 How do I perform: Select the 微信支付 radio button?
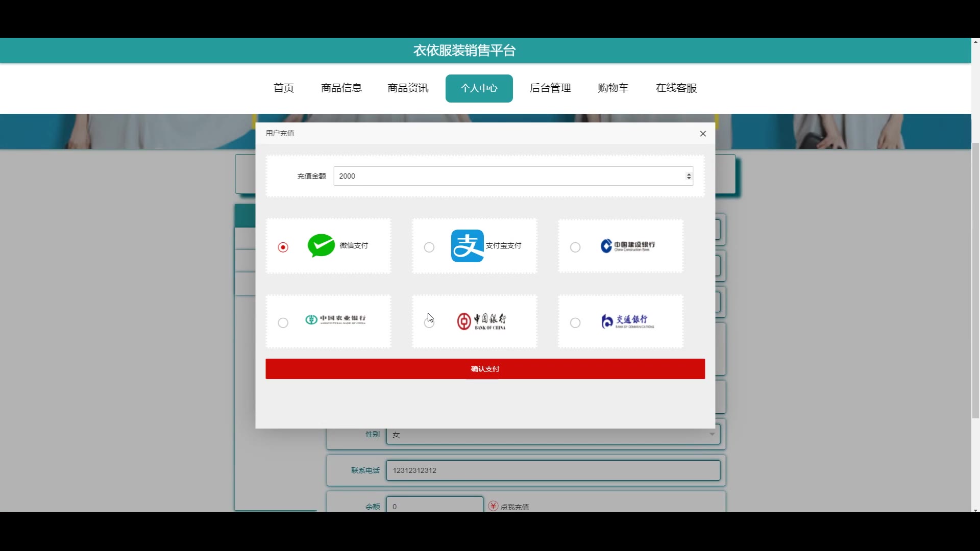pos(283,247)
